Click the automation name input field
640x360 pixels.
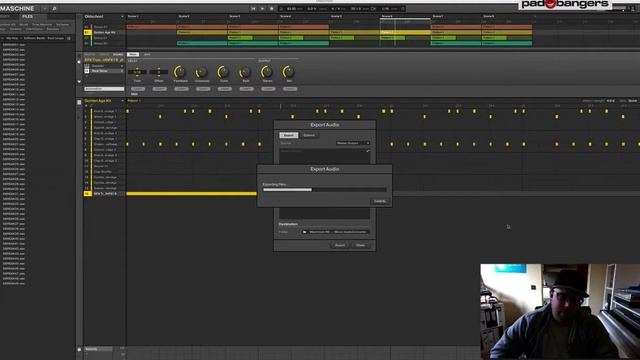104,89
